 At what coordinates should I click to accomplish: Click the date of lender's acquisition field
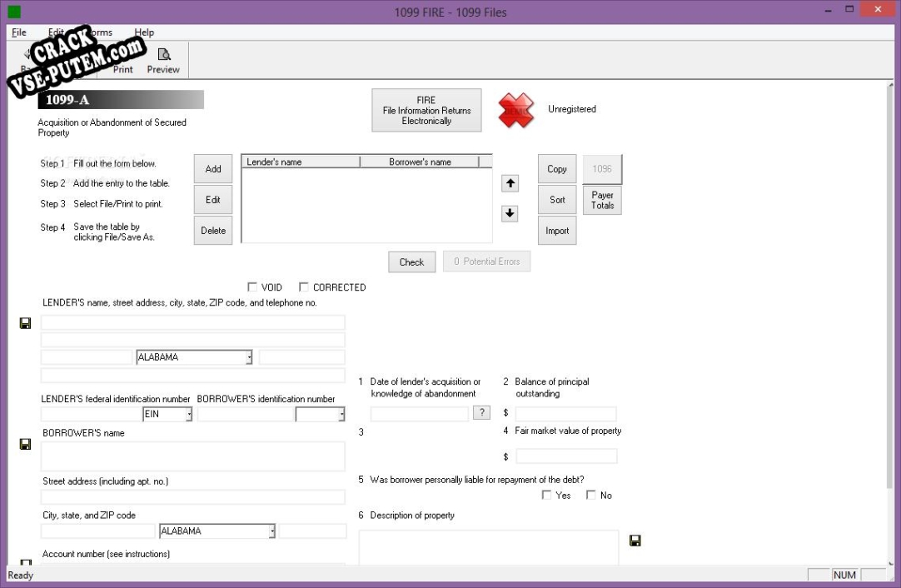(x=420, y=414)
